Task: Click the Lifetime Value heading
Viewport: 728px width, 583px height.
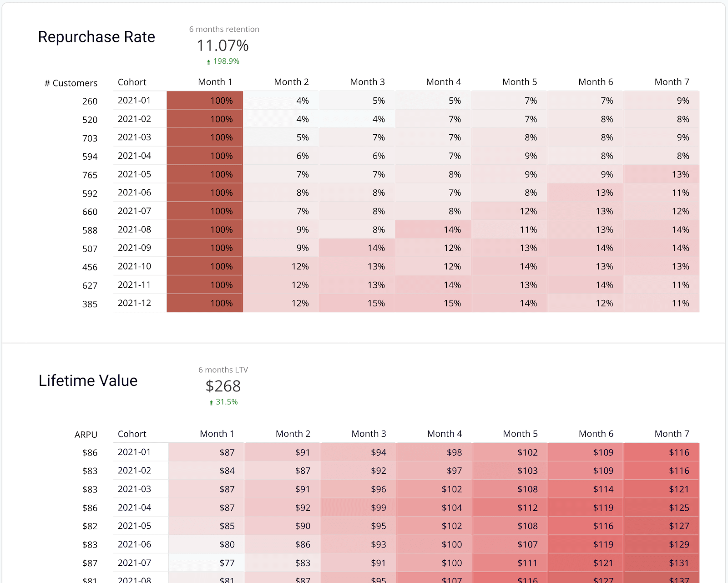Action: pyautogui.click(x=88, y=380)
